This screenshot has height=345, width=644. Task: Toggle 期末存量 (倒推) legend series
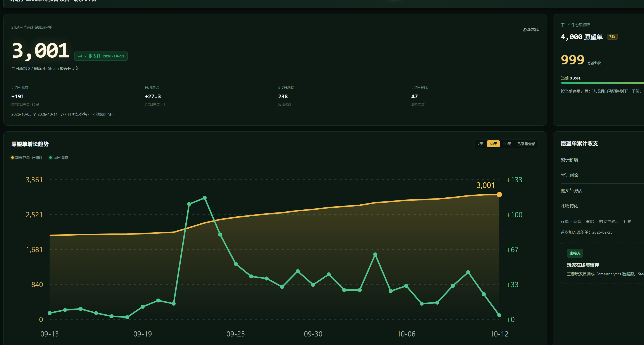coord(27,157)
